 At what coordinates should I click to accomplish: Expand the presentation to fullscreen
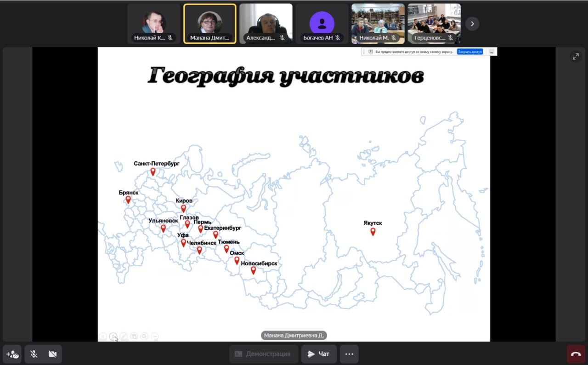point(575,57)
